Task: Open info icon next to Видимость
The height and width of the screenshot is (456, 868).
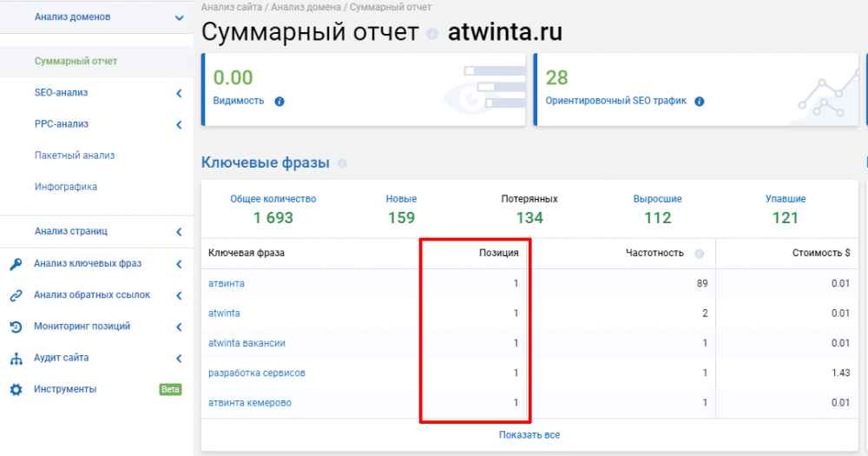Action: click(x=279, y=102)
